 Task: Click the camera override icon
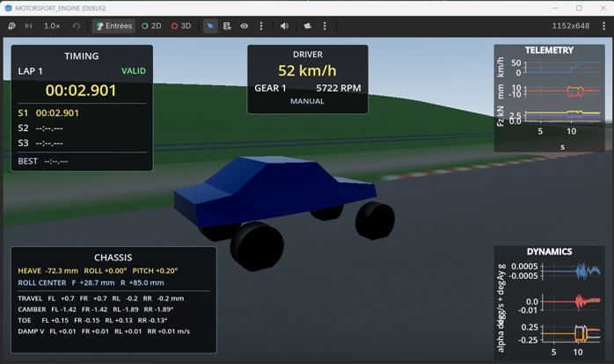point(307,25)
